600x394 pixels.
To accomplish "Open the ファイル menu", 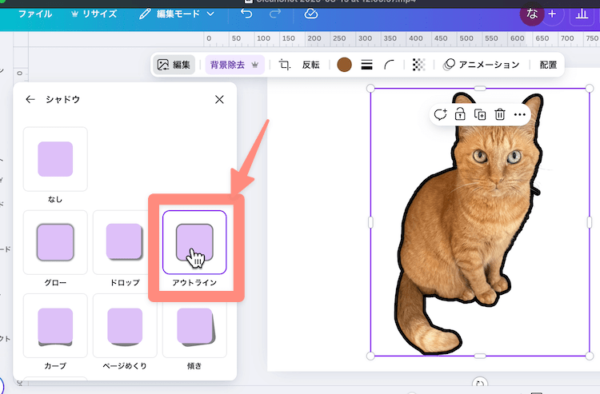I will coord(35,14).
